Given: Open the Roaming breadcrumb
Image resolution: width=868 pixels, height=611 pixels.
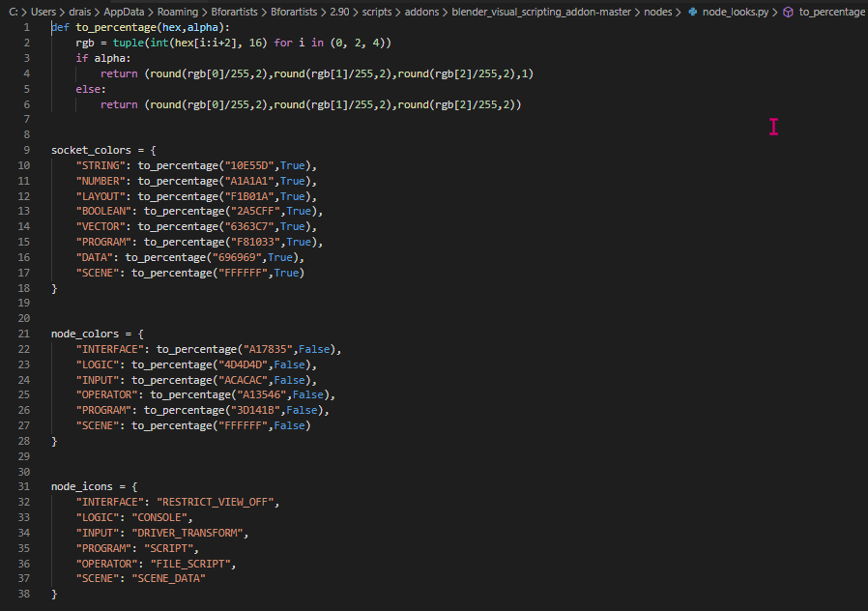Looking at the screenshot, I should (x=177, y=12).
